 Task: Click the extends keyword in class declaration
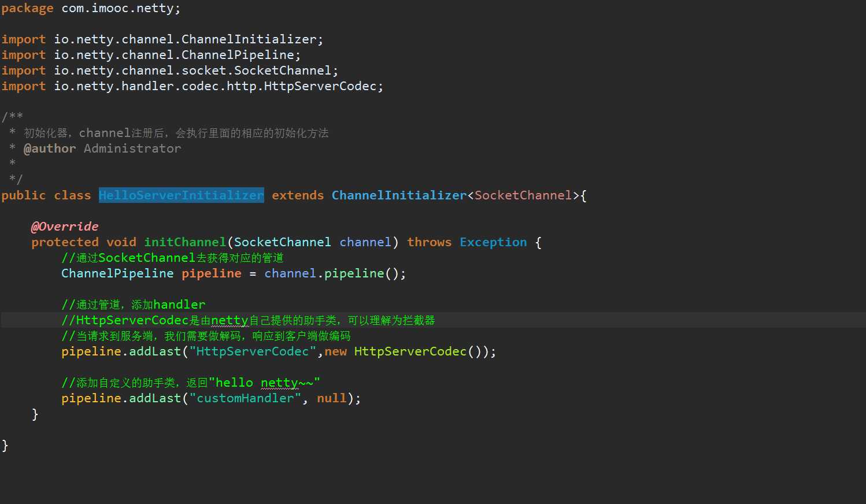tap(298, 195)
